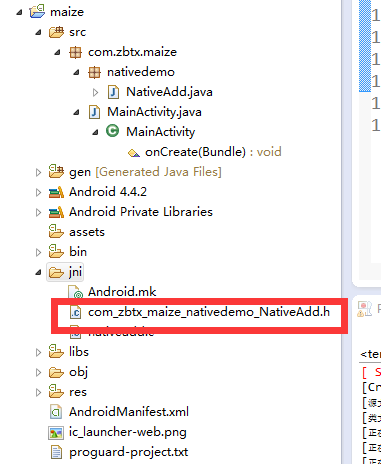Collapse the jni folder arrow
Viewport: 381px width, 464px height.
[x=39, y=272]
